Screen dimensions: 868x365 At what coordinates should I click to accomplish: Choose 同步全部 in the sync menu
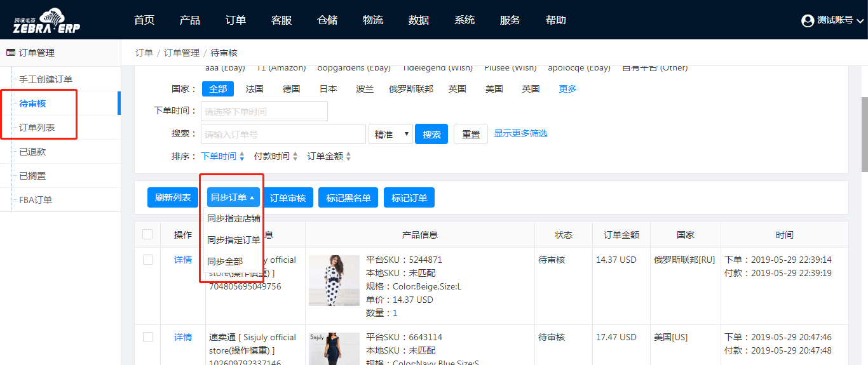point(225,262)
